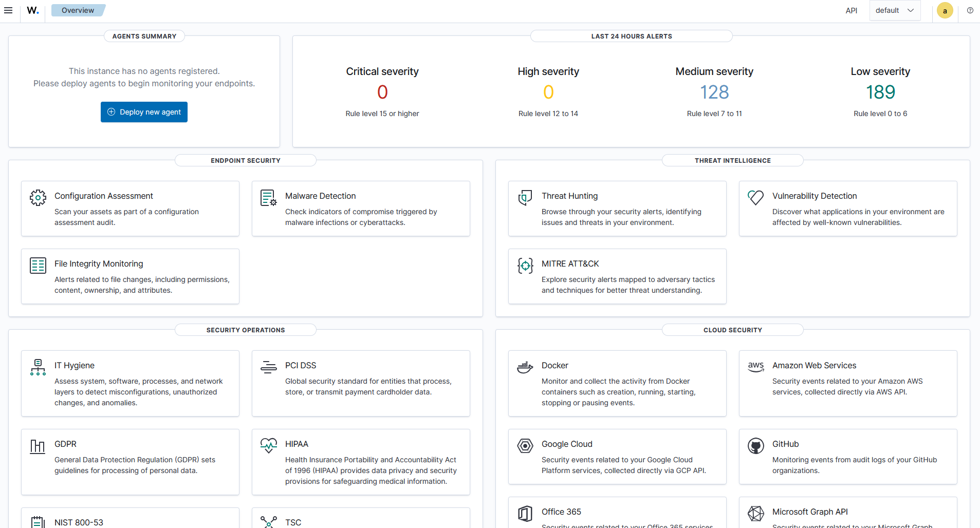Click the GitHub logo icon

coord(755,445)
